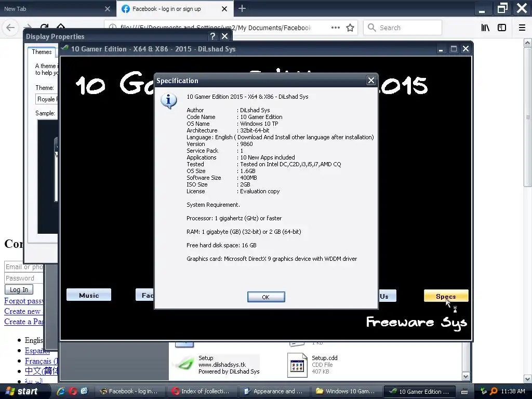The width and height of the screenshot is (532, 399).
Task: Open the browser hamburger menu
Action: click(x=522, y=28)
